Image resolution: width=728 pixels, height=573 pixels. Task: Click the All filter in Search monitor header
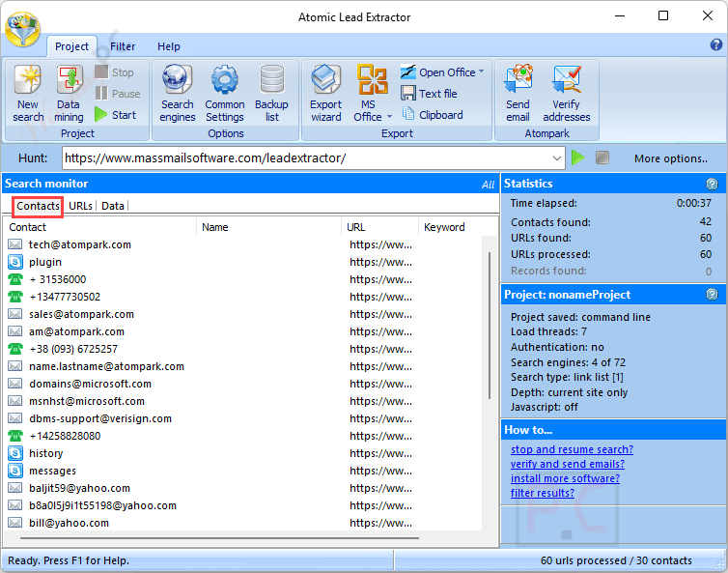488,185
